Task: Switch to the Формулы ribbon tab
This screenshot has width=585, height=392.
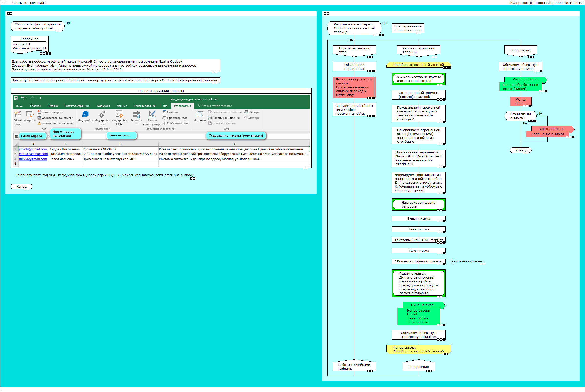Action: tap(103, 106)
